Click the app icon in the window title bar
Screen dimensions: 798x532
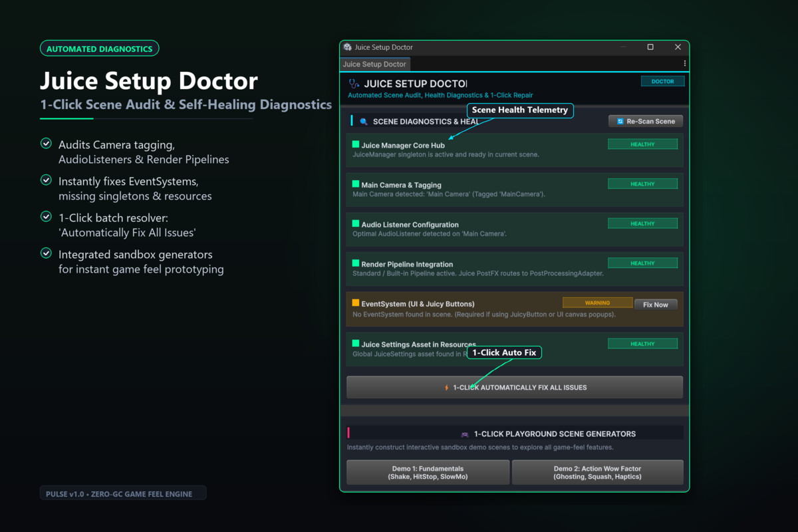tap(347, 47)
